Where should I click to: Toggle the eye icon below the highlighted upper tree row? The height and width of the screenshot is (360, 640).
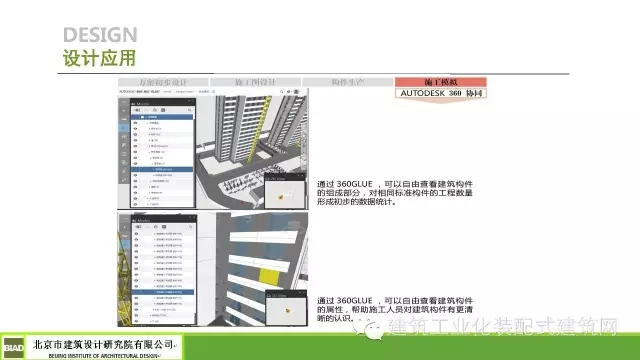136,175
